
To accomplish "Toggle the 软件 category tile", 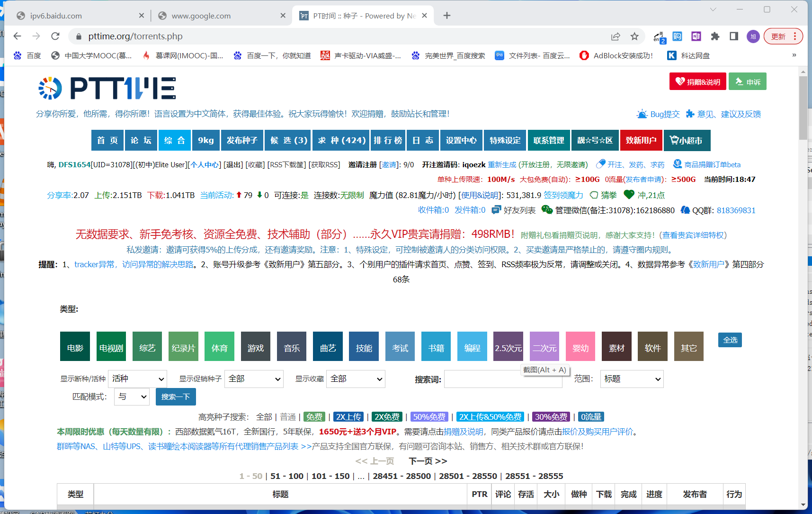I will [x=652, y=346].
